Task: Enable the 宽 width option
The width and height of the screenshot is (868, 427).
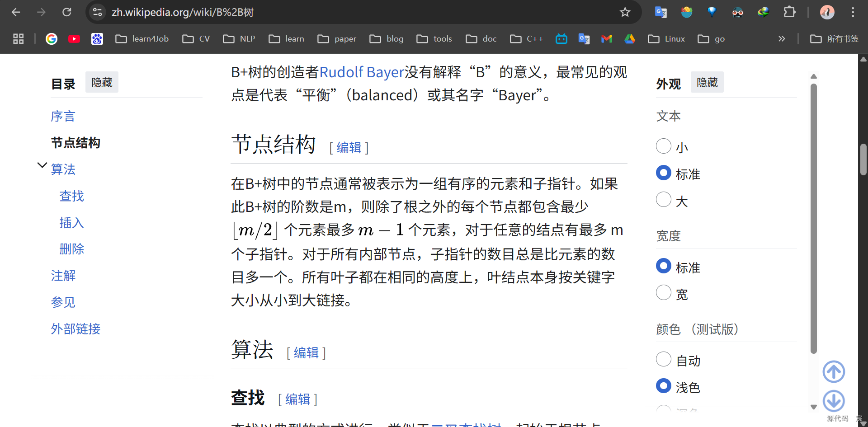Action: 663,292
